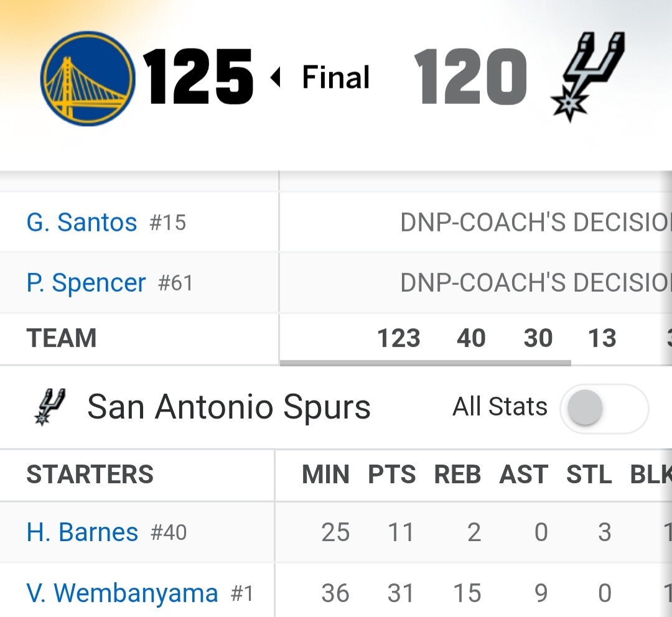This screenshot has height=617, width=672.
Task: Tap the Final game status label
Action: (x=336, y=78)
